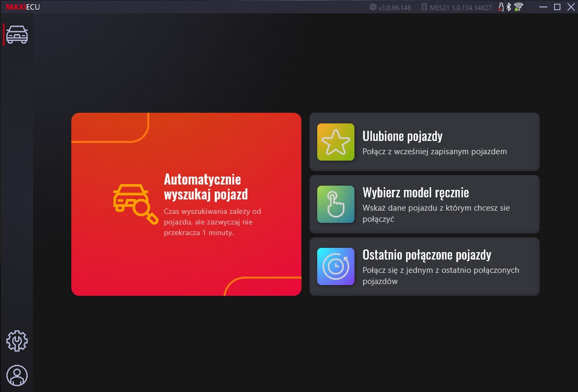Click the Wi-Fi signal status icon
578x392 pixels.
pos(518,7)
